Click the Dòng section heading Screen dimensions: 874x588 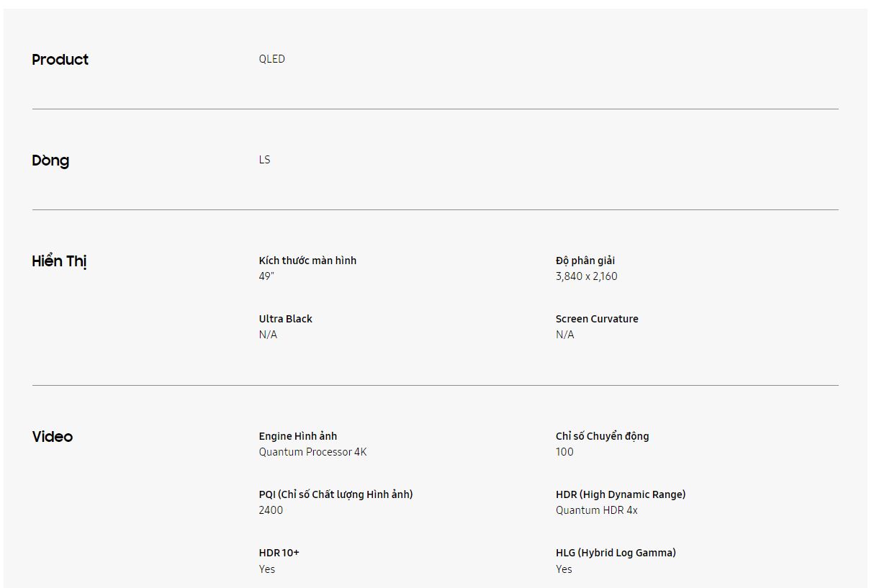click(50, 160)
